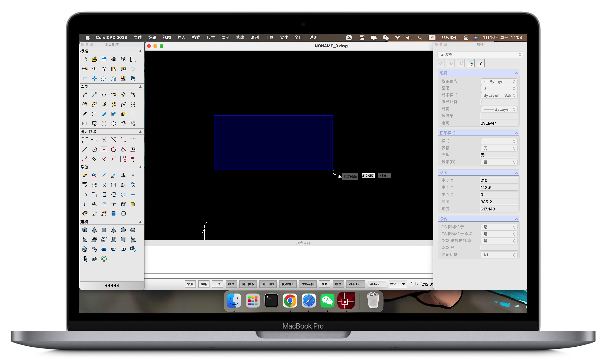Select the Circle tool in 绘制
The width and height of the screenshot is (607, 364).
click(x=85, y=104)
